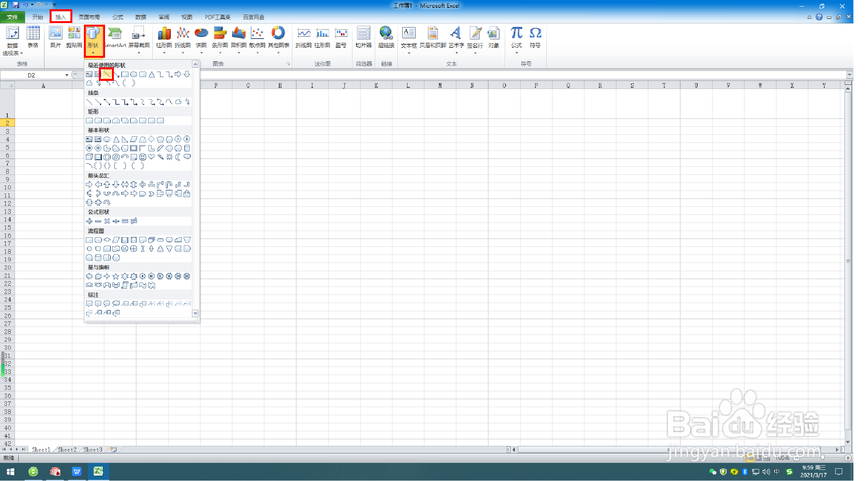Insert a slicer
This screenshot has height=481, width=868.
[364, 38]
